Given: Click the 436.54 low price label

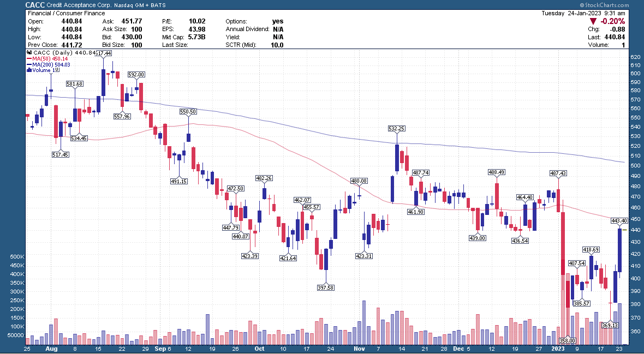Looking at the screenshot, I should (x=520, y=241).
